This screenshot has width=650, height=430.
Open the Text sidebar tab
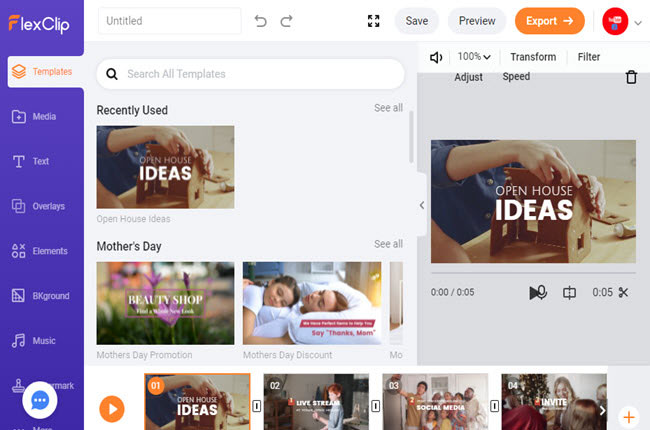pos(42,161)
